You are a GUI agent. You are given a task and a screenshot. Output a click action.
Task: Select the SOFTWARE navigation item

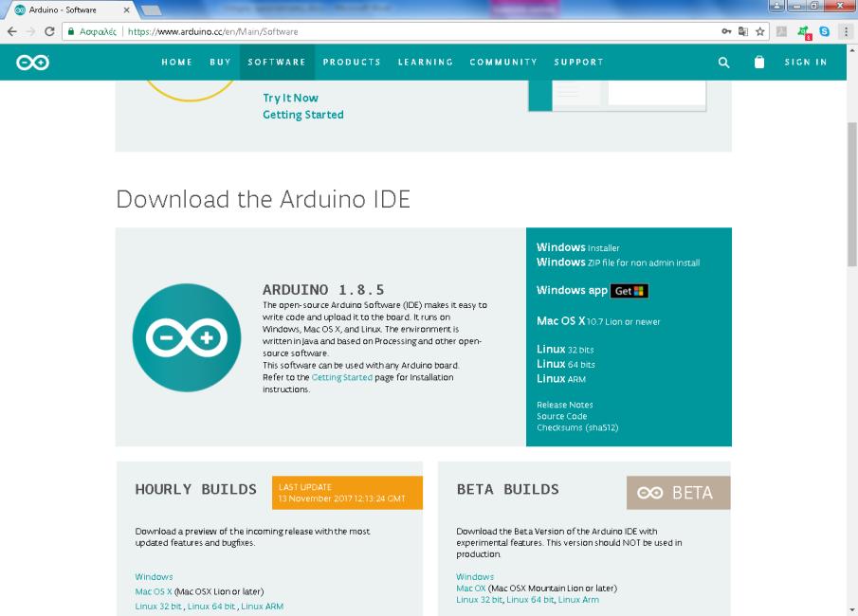pyautogui.click(x=276, y=62)
